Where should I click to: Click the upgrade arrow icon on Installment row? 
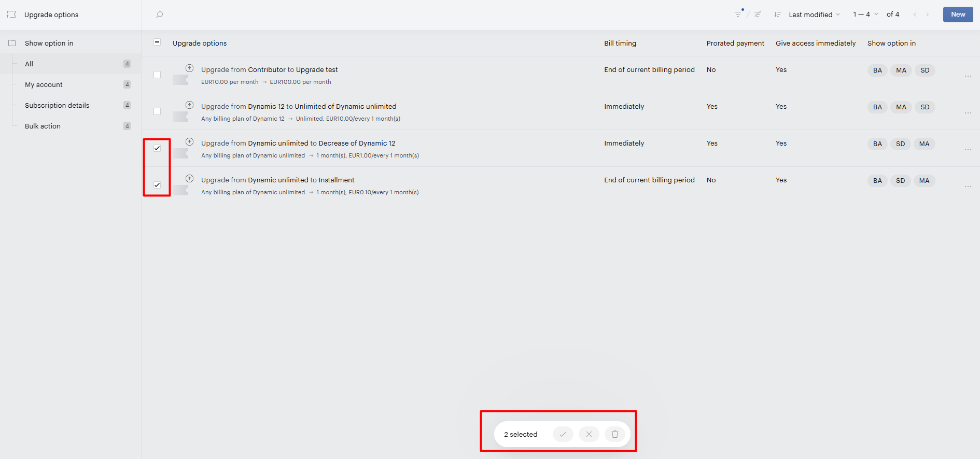point(190,179)
